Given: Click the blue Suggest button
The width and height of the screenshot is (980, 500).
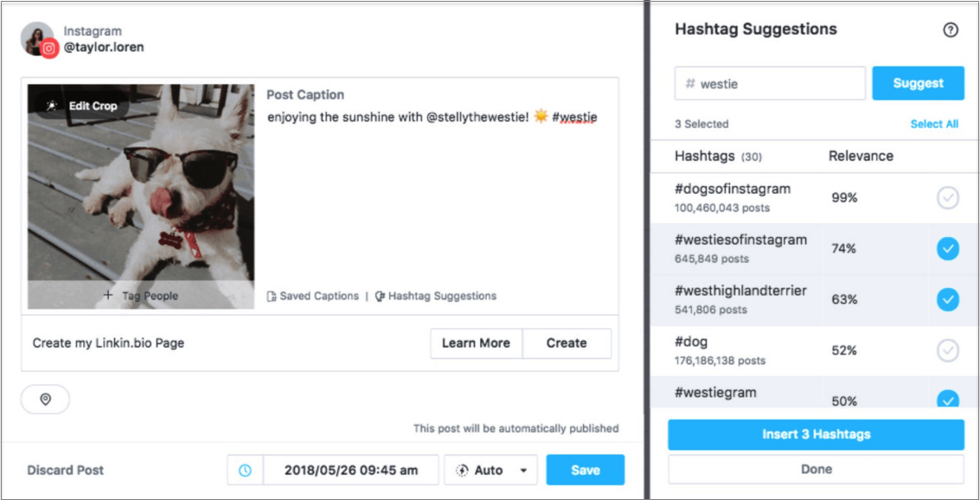Looking at the screenshot, I should coord(918,83).
